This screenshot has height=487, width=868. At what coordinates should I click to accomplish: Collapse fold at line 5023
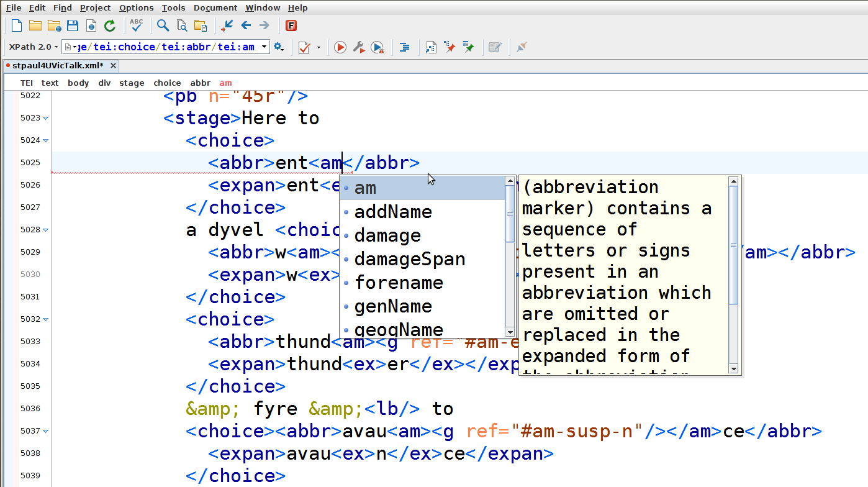coord(46,118)
